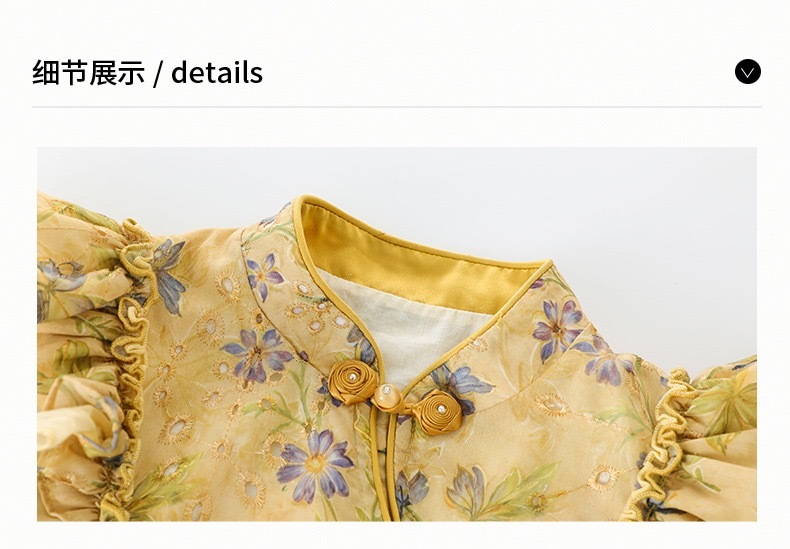
Task: Click the left golden rose knot button
Action: click(352, 381)
